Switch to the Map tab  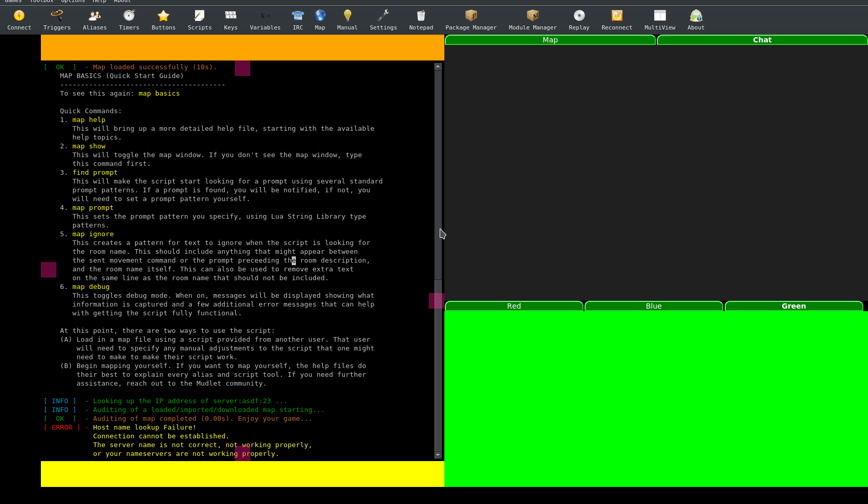click(x=550, y=40)
